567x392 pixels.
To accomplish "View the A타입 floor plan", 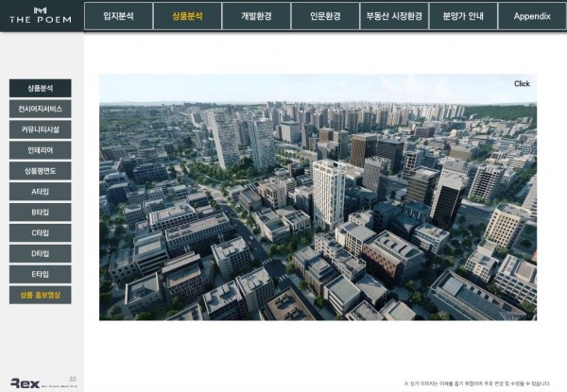I will 40,191.
